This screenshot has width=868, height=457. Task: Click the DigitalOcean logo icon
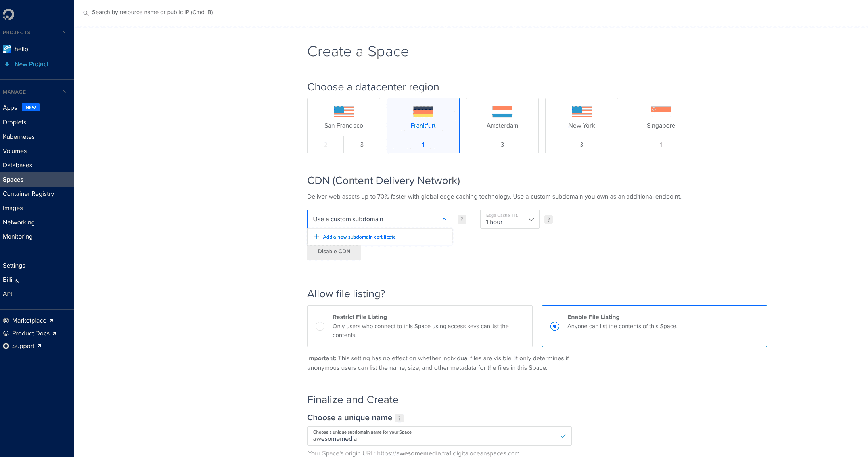(x=8, y=15)
